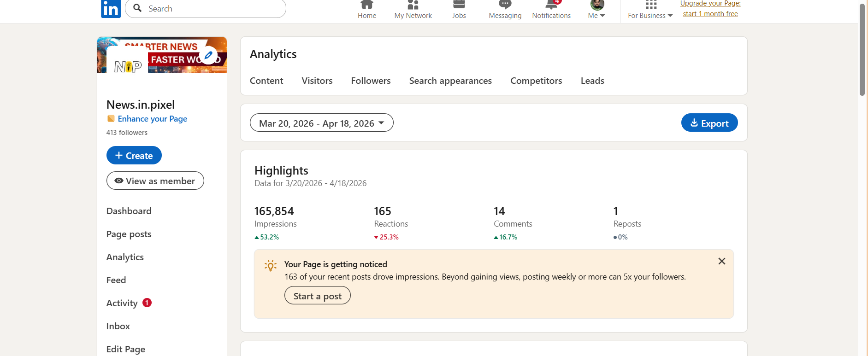The height and width of the screenshot is (356, 868).
Task: Click the pencil edit cover icon
Action: tap(208, 55)
